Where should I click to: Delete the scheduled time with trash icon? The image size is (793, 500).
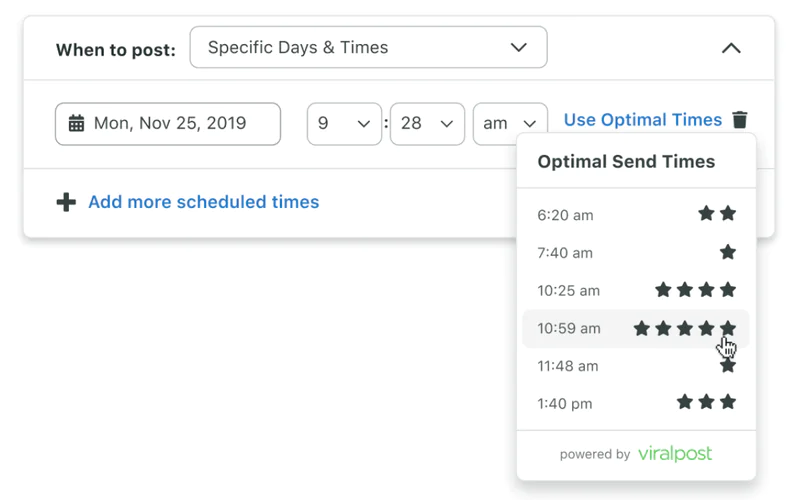[740, 120]
